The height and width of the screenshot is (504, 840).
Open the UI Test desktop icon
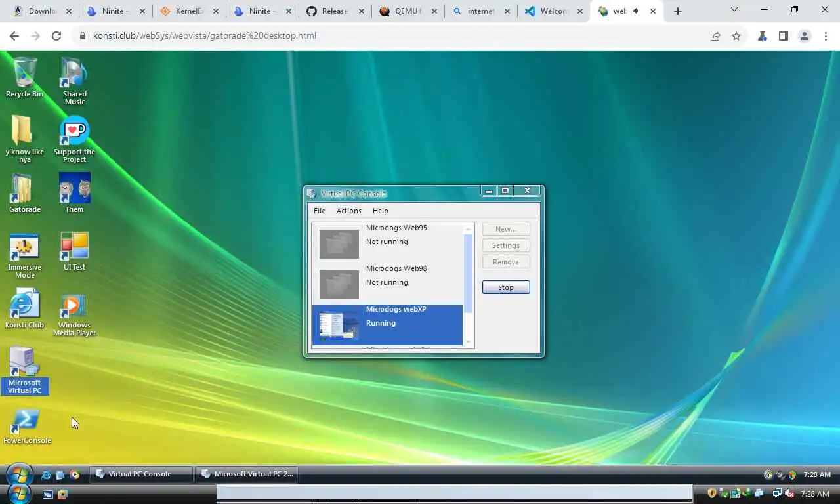(x=74, y=251)
